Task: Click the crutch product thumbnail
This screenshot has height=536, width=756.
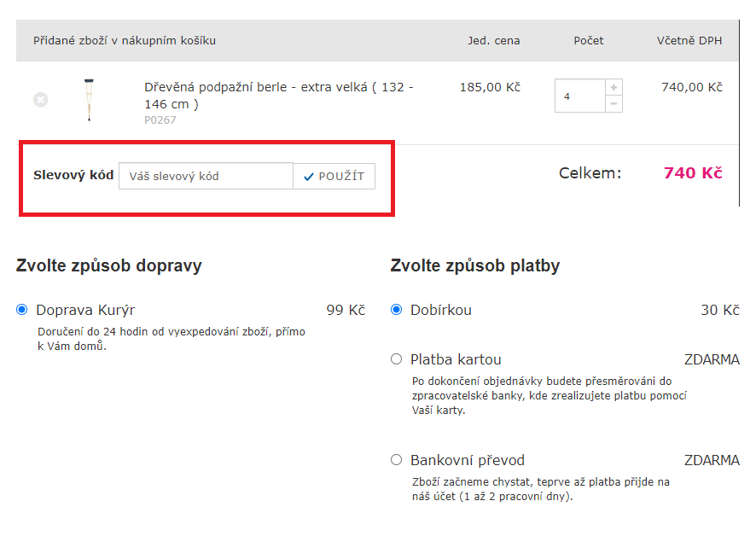Action: point(89,100)
